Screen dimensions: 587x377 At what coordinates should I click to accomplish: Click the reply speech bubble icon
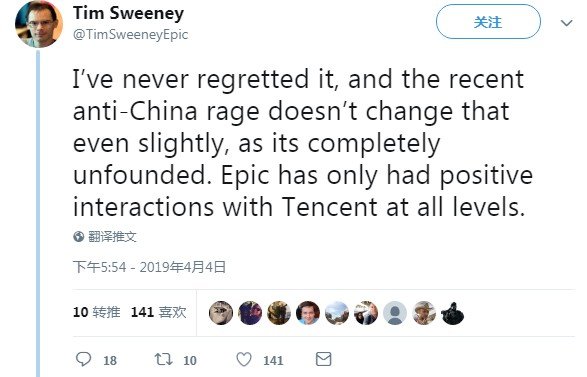click(83, 359)
